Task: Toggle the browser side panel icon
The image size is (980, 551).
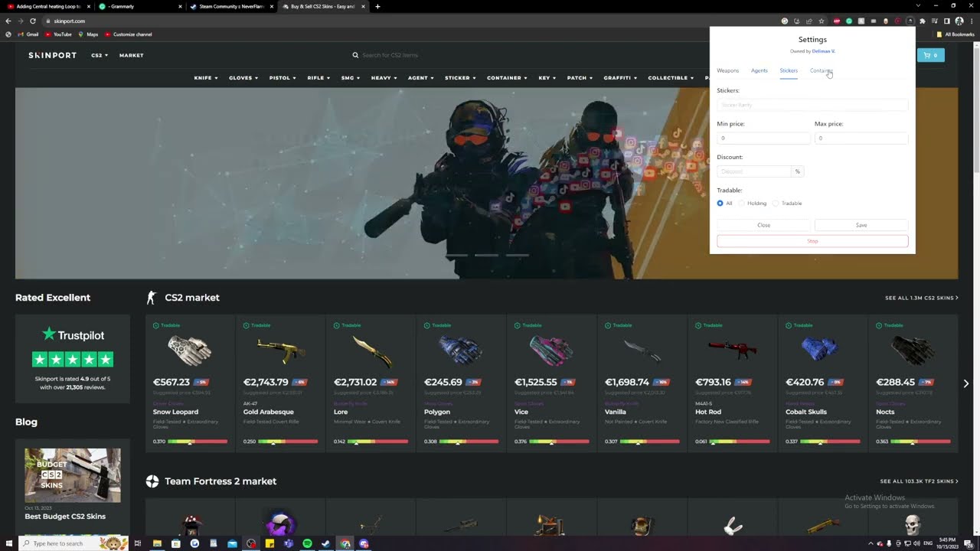Action: (946, 21)
